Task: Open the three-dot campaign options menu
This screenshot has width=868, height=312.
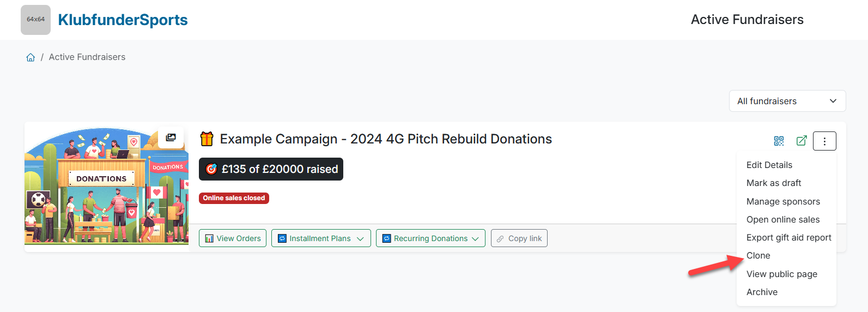Action: (824, 141)
